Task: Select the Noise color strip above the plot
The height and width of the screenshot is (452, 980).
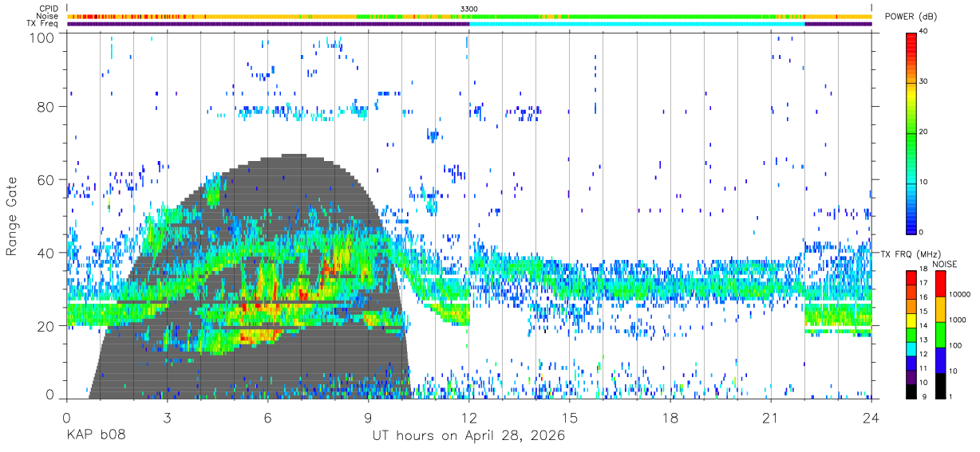Action: pos(469,16)
